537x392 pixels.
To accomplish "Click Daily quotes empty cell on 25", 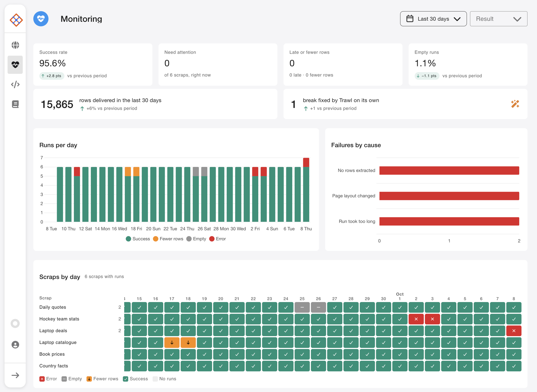I will pyautogui.click(x=302, y=307).
